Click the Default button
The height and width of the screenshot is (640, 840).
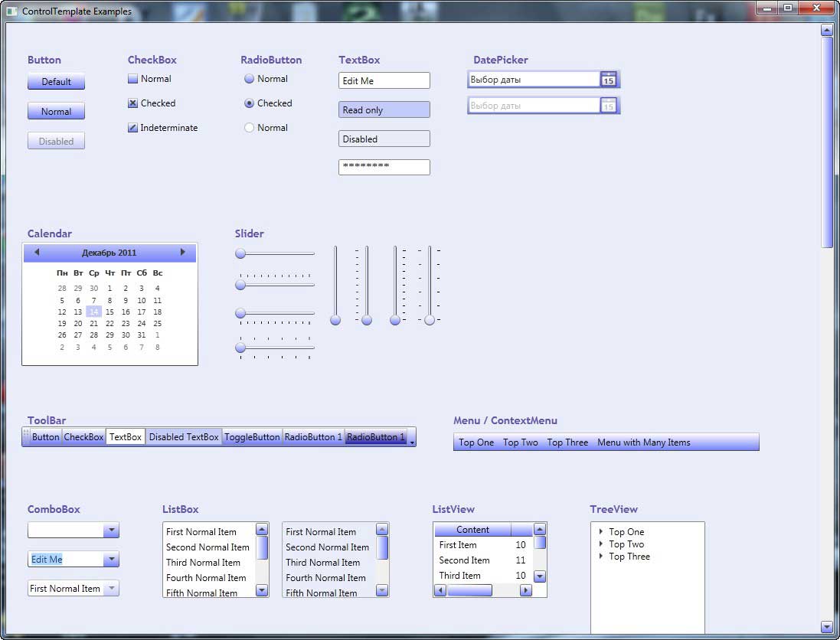point(56,81)
